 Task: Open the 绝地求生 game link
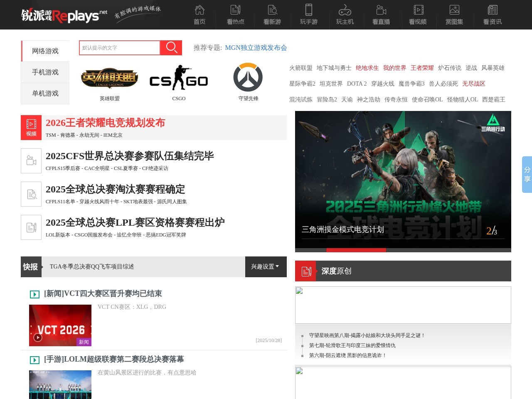coord(367,68)
